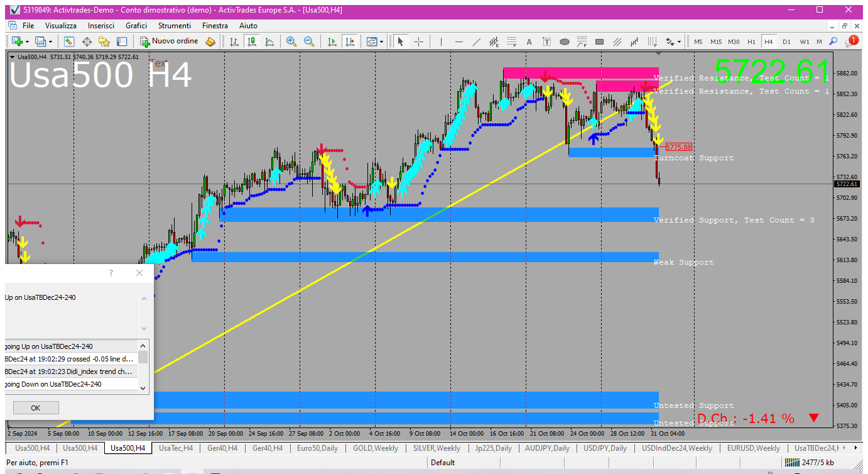Viewport: 868px width, 474px height.
Task: Switch to the GOLD,Weekly chart tab
Action: (x=375, y=448)
